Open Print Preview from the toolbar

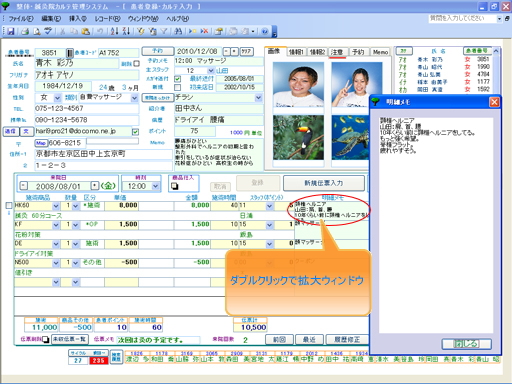37,31
